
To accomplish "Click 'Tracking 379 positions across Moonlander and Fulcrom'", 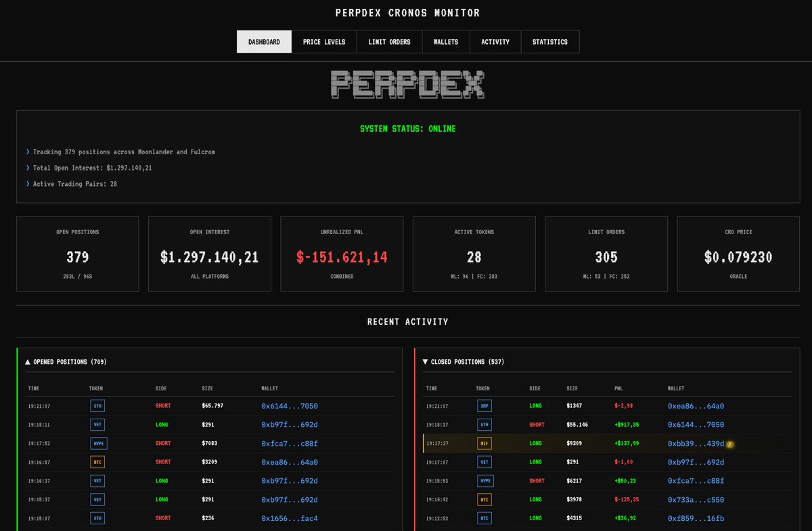I will point(124,152).
